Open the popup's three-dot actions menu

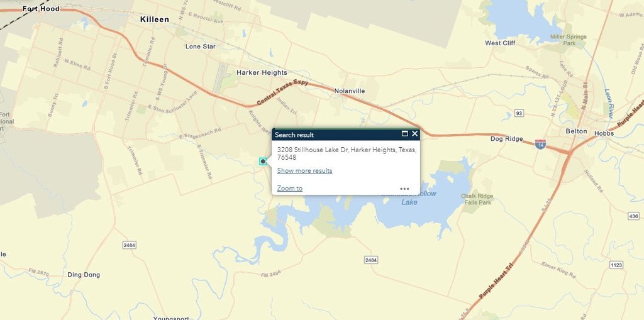click(404, 189)
